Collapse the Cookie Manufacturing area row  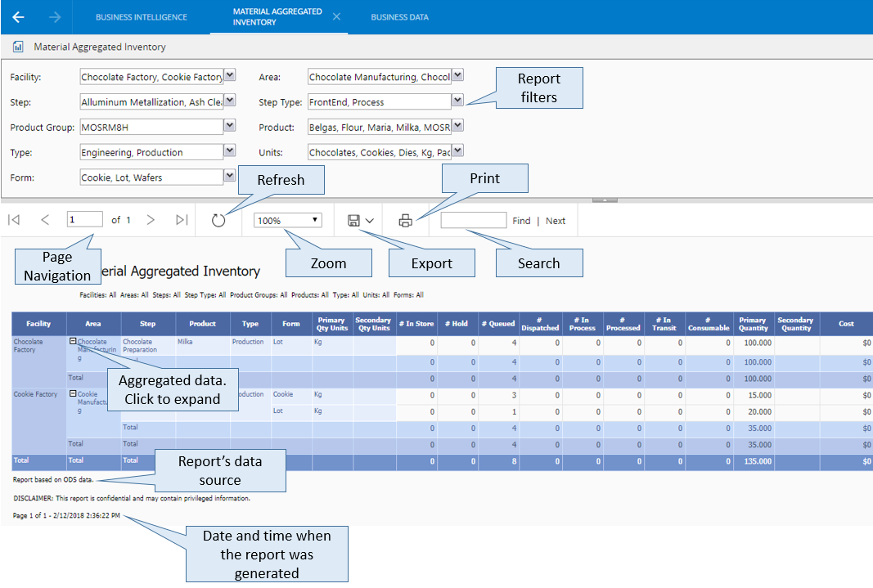pyautogui.click(x=73, y=394)
